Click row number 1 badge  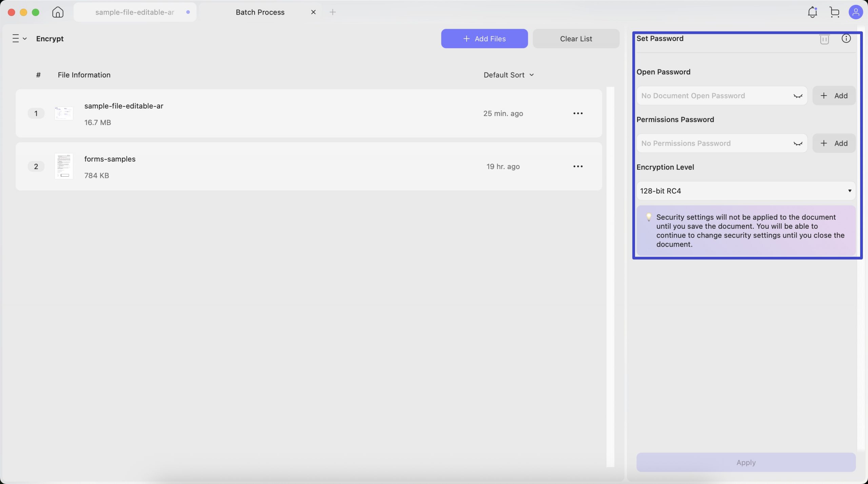[36, 113]
